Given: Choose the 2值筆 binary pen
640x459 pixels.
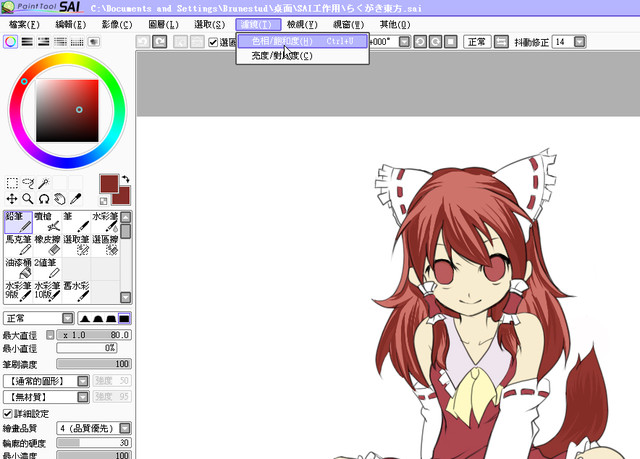Looking at the screenshot, I should [47, 268].
